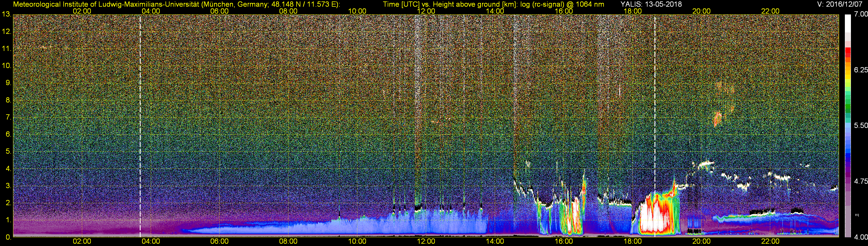Click the 22:00 label on the lower time axis
Screen dimensions: 868x246
point(770,241)
